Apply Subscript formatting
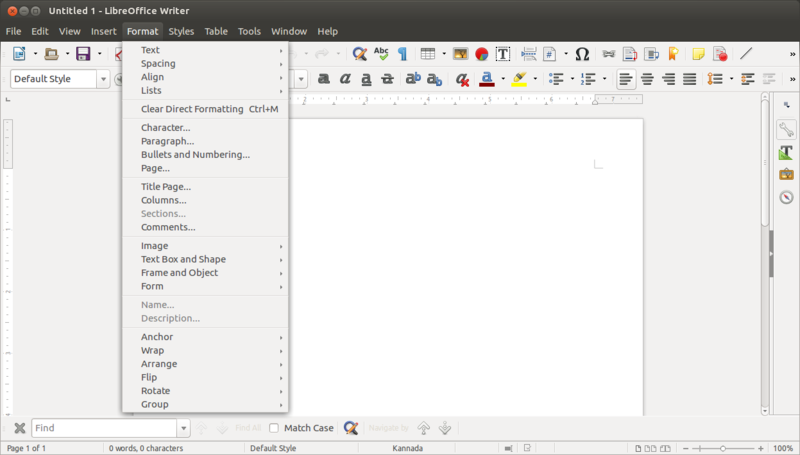Screen dimensions: 800x455 (434, 79)
